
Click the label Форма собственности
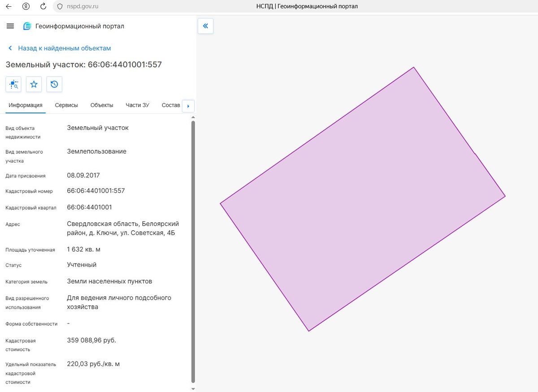click(x=31, y=324)
